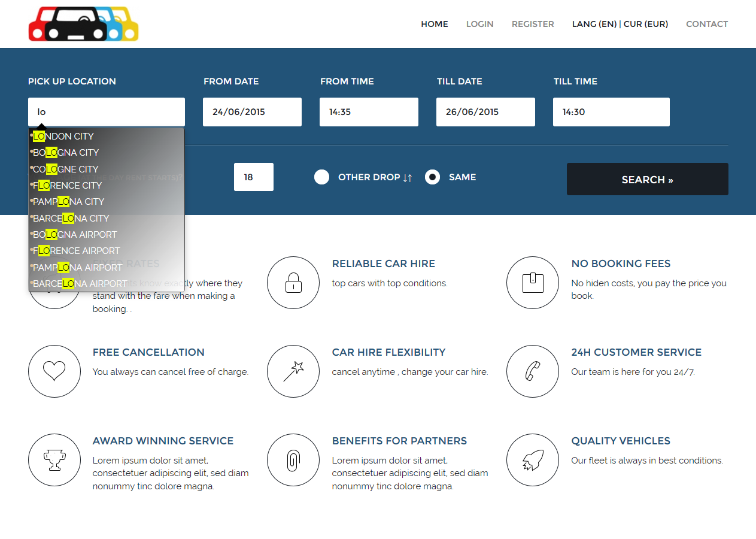Viewport: 756px width, 539px height.
Task: Click the Quality Vehicles heading
Action: 621,441
